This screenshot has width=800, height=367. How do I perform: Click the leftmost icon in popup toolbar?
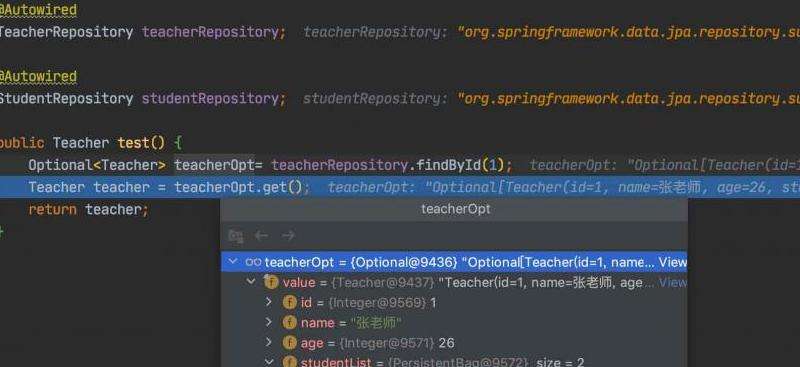[x=236, y=236]
